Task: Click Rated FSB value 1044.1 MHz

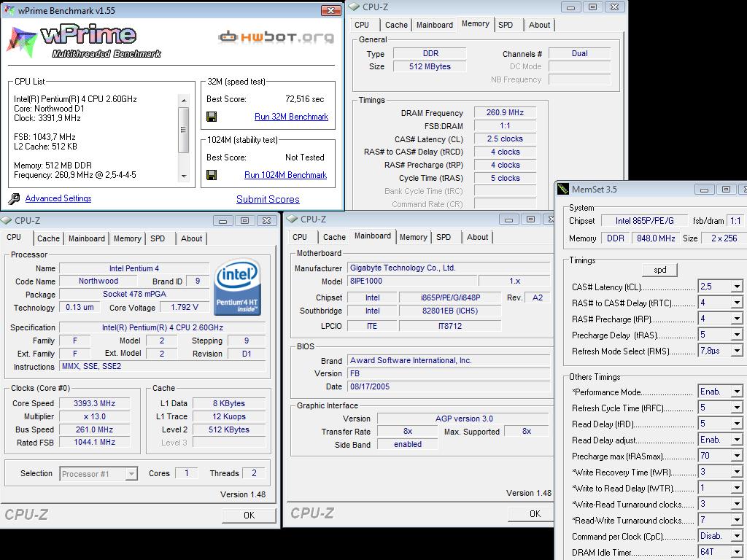Action: 94,443
